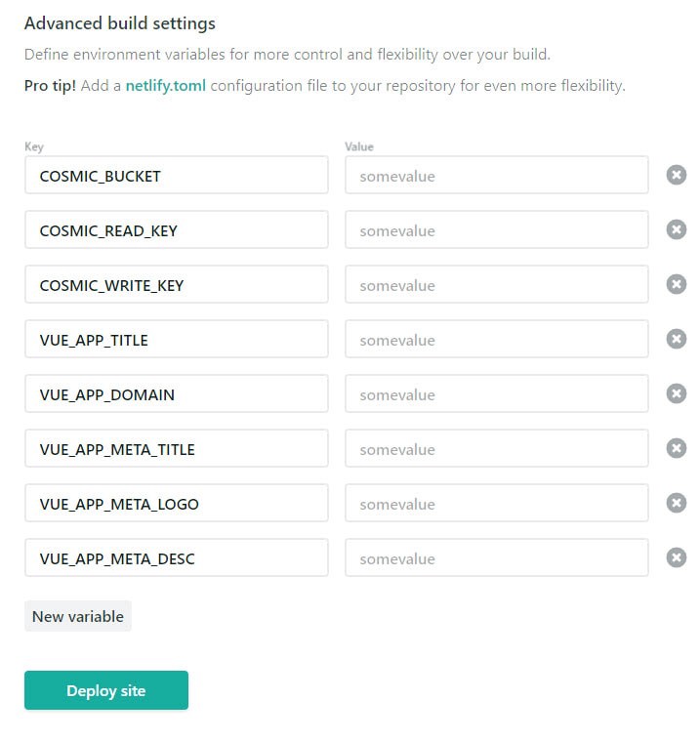Remove the COSMIC_WRITE_KEY variable row
The height and width of the screenshot is (741, 700).
tap(677, 284)
